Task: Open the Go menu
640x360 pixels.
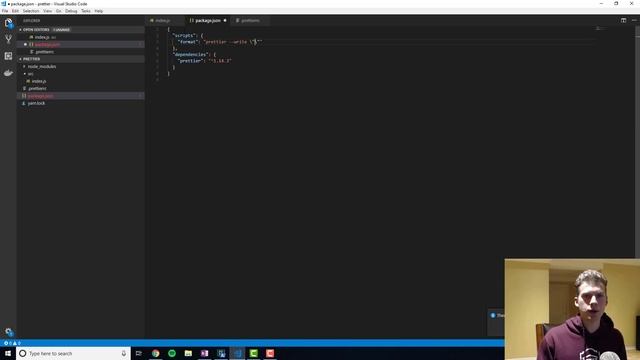Action: tap(59, 11)
